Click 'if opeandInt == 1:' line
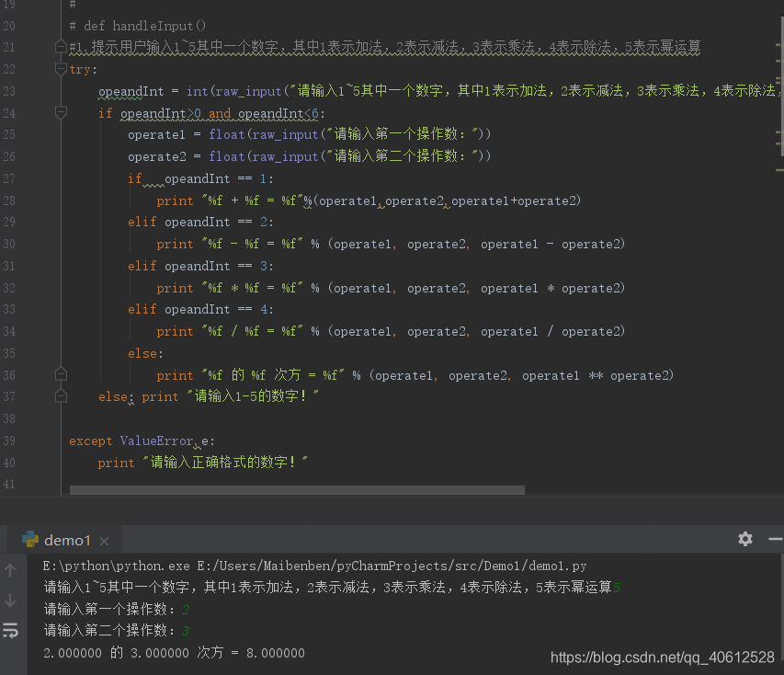Image resolution: width=784 pixels, height=675 pixels. point(200,178)
